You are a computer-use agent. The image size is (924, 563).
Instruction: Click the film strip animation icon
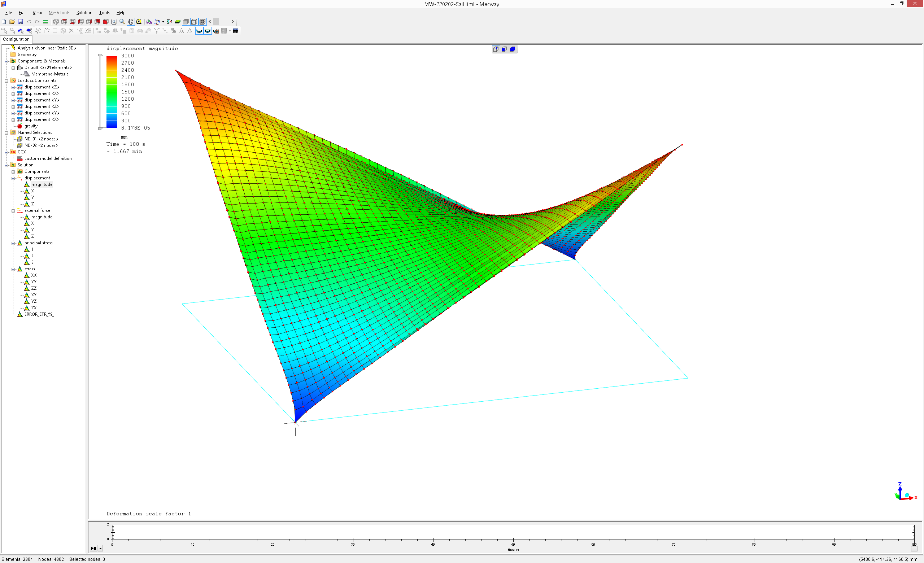[x=224, y=31]
